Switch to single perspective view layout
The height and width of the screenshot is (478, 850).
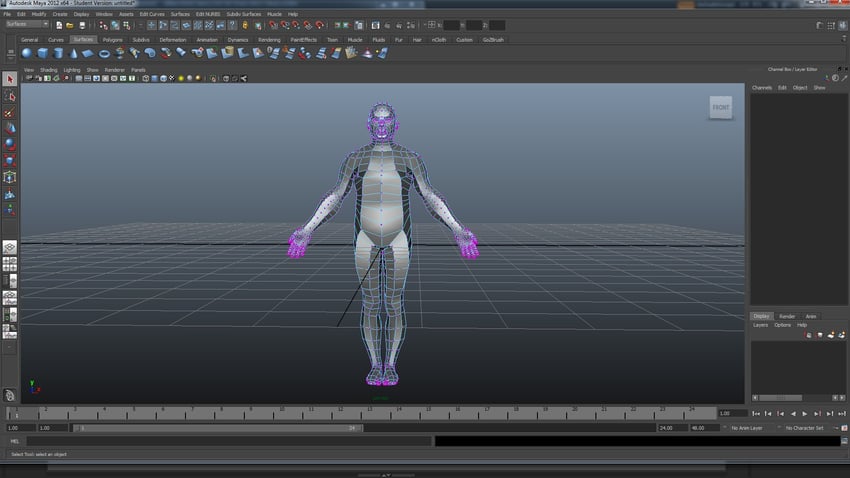coord(9,248)
